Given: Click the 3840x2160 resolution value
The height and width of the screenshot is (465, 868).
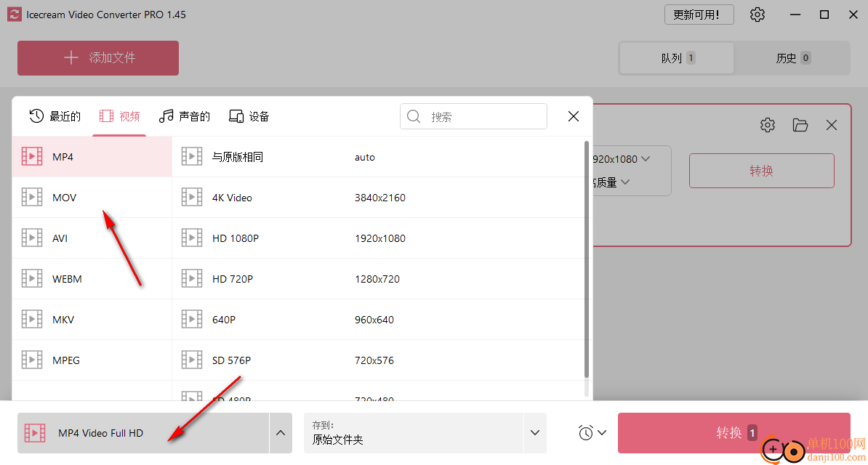Looking at the screenshot, I should pos(379,198).
